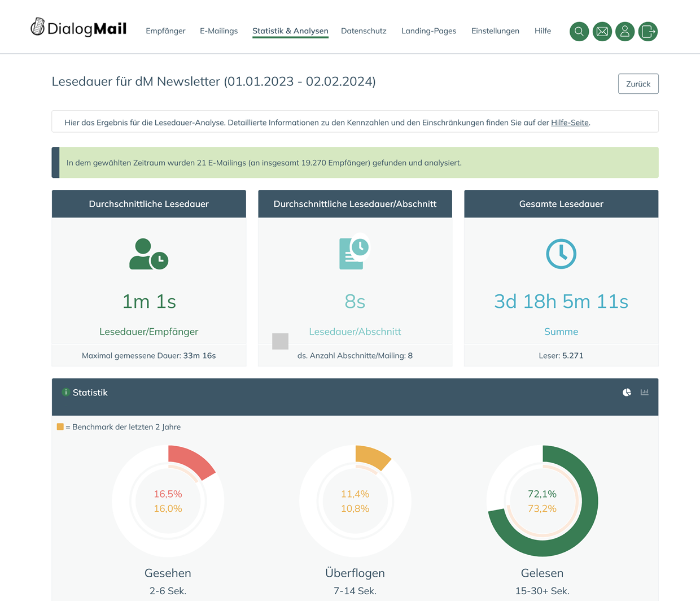Image resolution: width=700 pixels, height=601 pixels.
Task: Click the 11,4% Überflogen percentage
Action: pyautogui.click(x=355, y=494)
